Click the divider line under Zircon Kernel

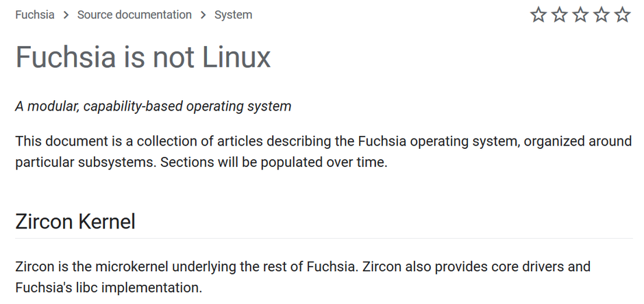coord(323,238)
